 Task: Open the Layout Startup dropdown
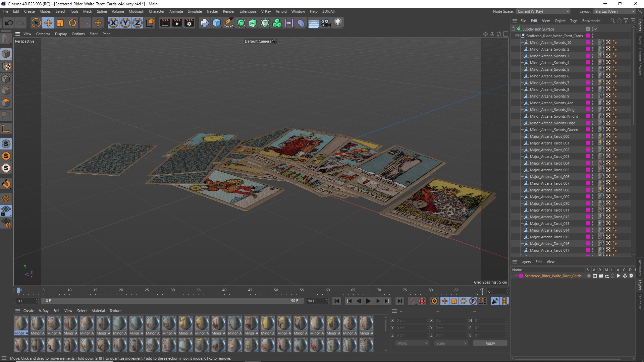[x=614, y=11]
